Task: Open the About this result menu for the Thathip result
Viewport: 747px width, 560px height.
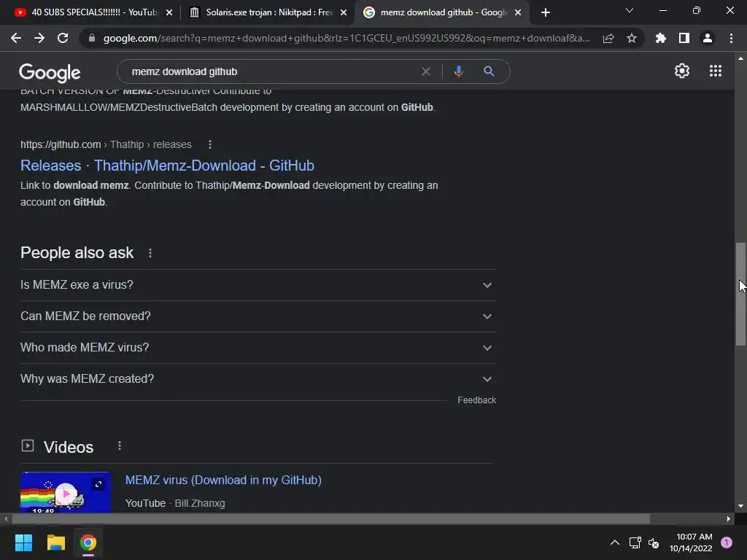Action: [x=210, y=144]
